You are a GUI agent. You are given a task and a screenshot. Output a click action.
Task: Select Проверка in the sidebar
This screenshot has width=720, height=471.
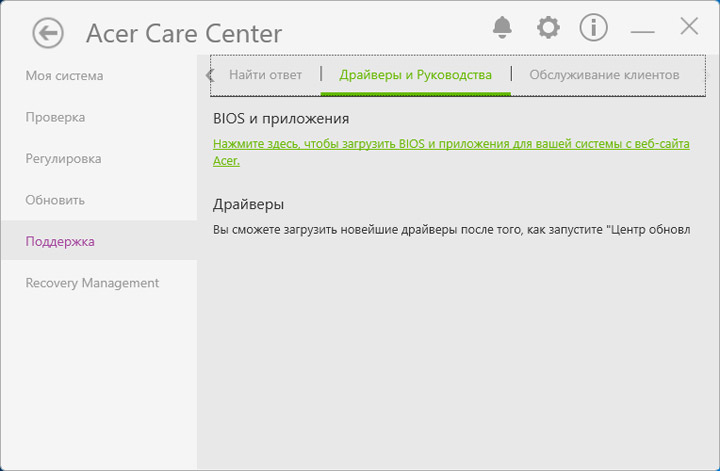99,117
